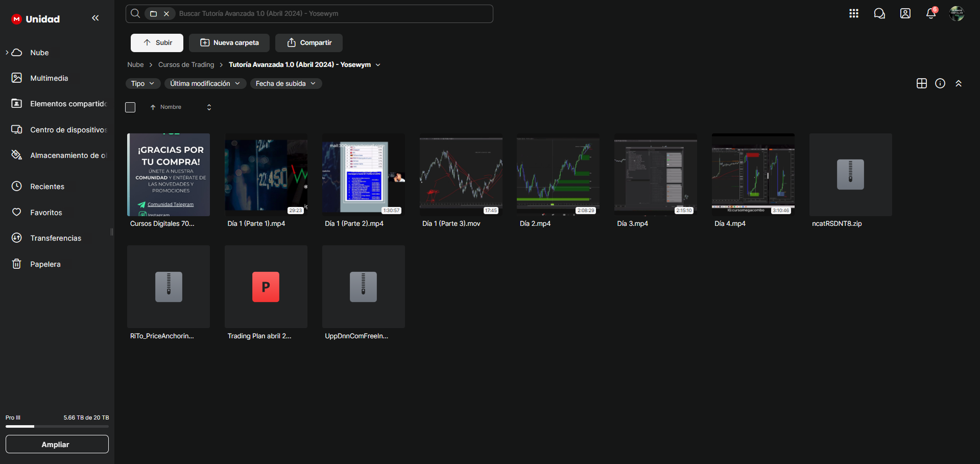Viewport: 980px width, 464px height.
Task: Collapse the sidebar with double-chevron icon
Action: [95, 18]
